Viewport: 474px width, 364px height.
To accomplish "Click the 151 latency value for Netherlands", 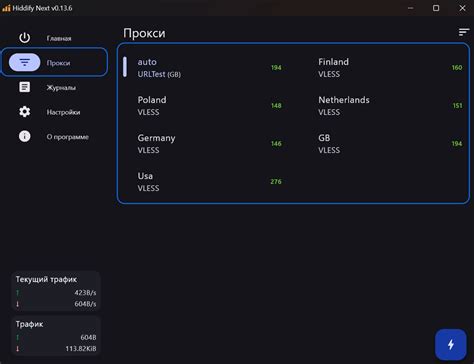I will [x=457, y=106].
